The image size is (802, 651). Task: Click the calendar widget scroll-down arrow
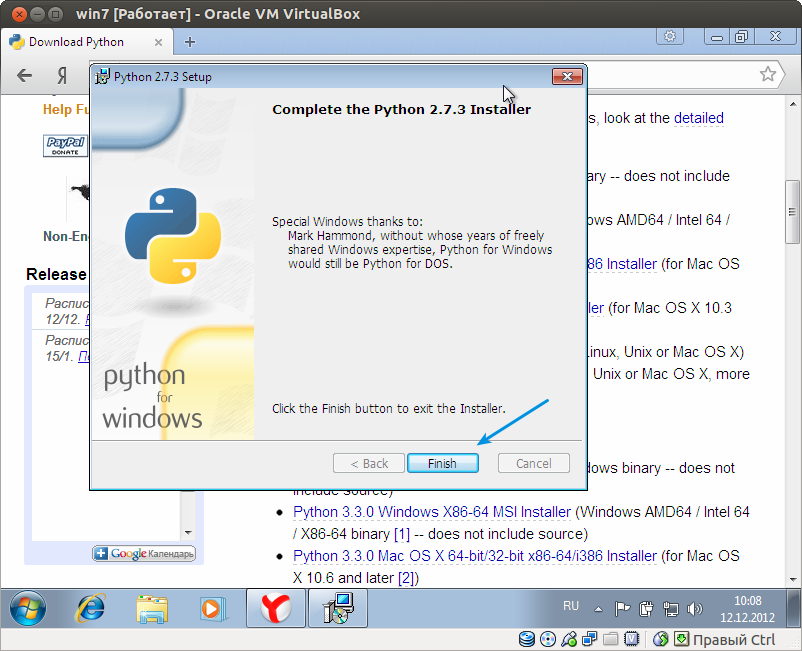pos(188,533)
